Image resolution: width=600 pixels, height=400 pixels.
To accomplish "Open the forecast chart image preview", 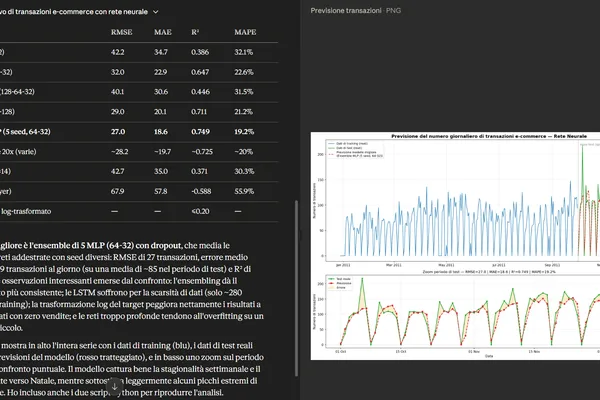I will [x=455, y=246].
